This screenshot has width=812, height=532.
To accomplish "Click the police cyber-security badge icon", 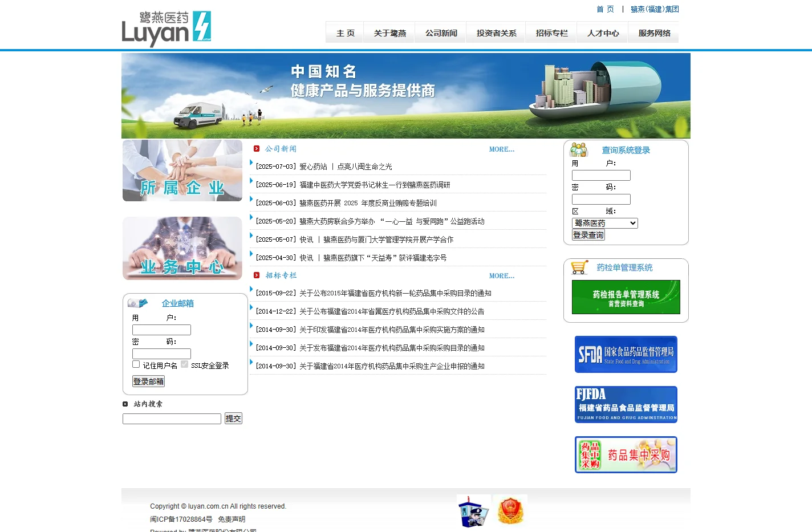I will (474, 511).
